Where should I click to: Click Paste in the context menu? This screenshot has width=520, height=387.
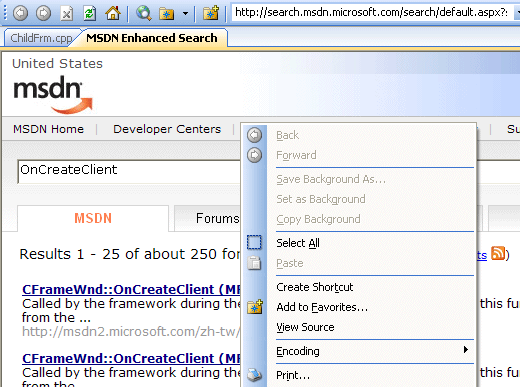click(x=360, y=263)
